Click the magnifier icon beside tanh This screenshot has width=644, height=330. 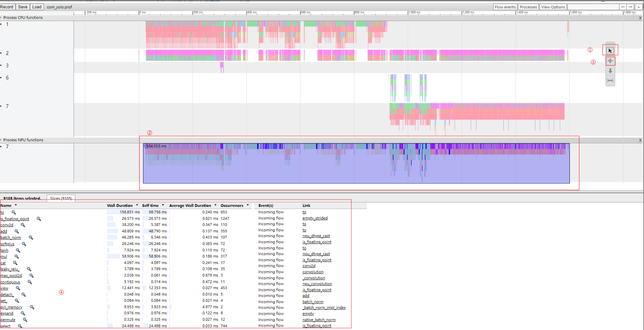tap(18, 250)
